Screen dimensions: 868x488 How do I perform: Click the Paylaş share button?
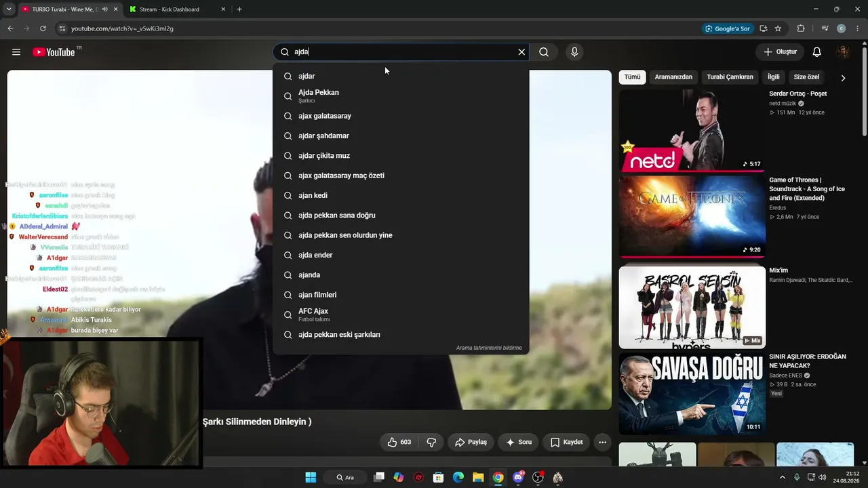[x=471, y=442]
